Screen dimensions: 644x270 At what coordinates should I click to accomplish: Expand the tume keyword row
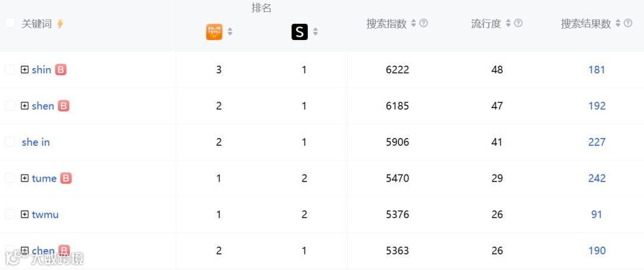tap(24, 178)
